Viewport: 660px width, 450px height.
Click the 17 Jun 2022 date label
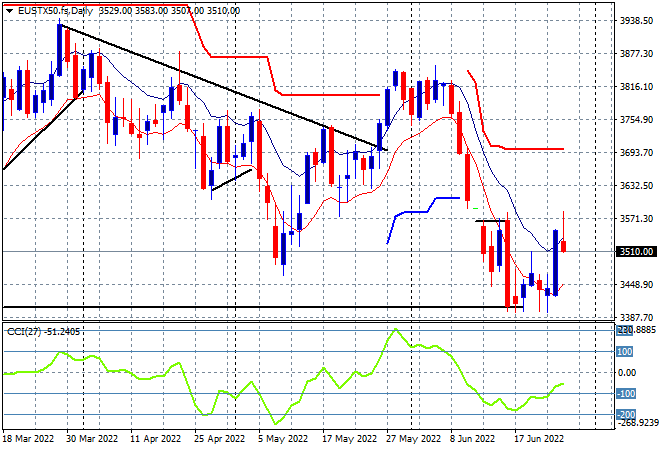click(x=539, y=439)
